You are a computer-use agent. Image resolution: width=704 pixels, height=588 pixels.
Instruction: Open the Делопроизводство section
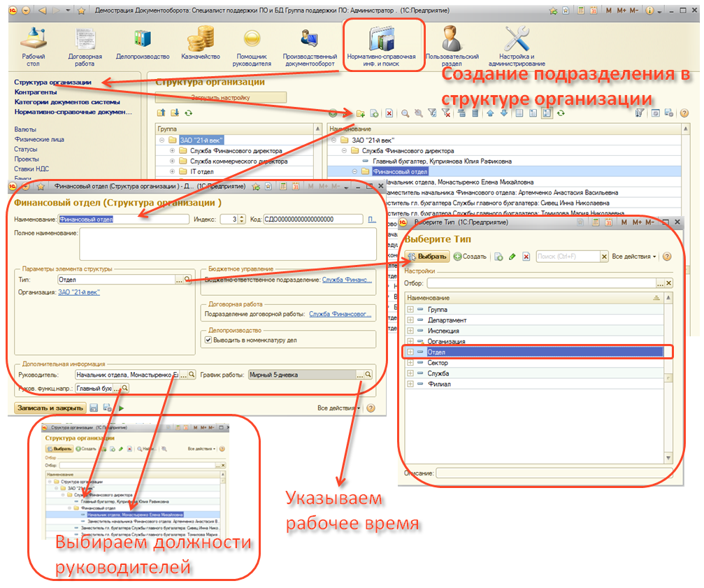pyautogui.click(x=143, y=42)
